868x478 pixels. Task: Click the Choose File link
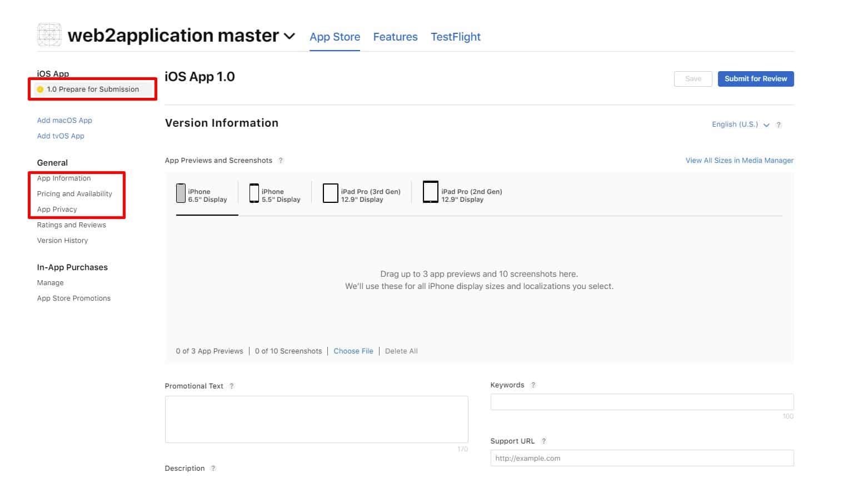(x=353, y=351)
